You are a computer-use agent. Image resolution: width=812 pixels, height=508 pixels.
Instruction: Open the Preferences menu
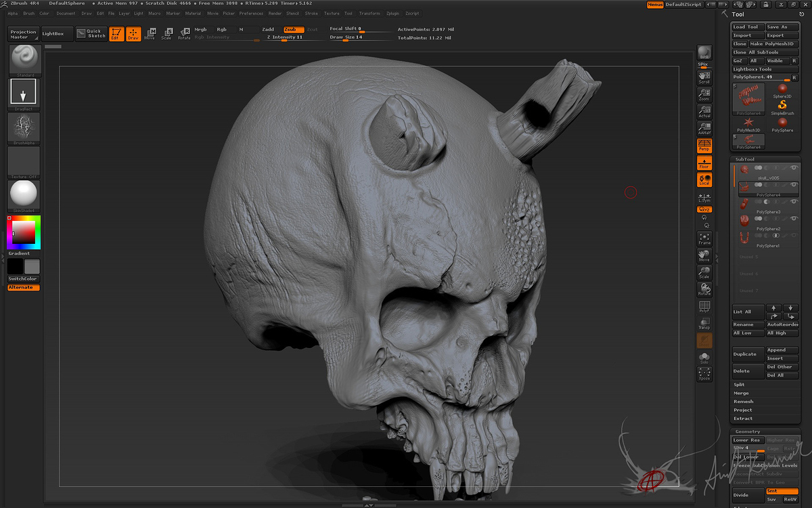point(251,14)
